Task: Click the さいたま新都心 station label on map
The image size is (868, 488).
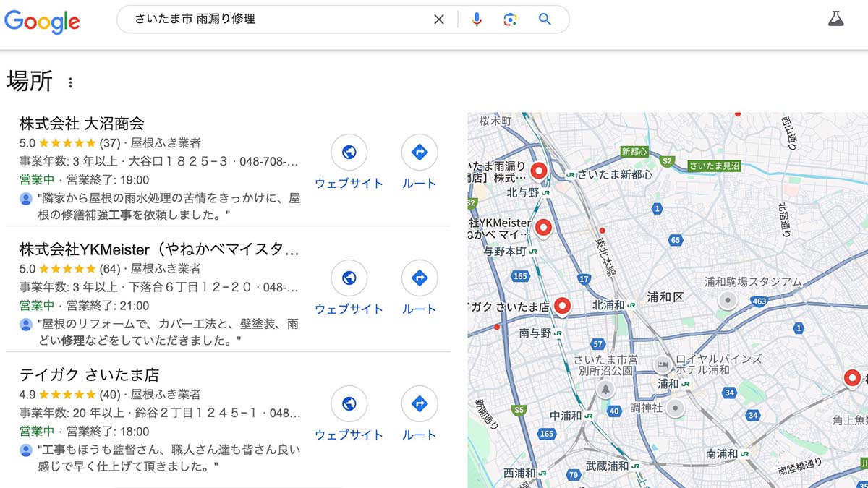Action: pos(615,175)
